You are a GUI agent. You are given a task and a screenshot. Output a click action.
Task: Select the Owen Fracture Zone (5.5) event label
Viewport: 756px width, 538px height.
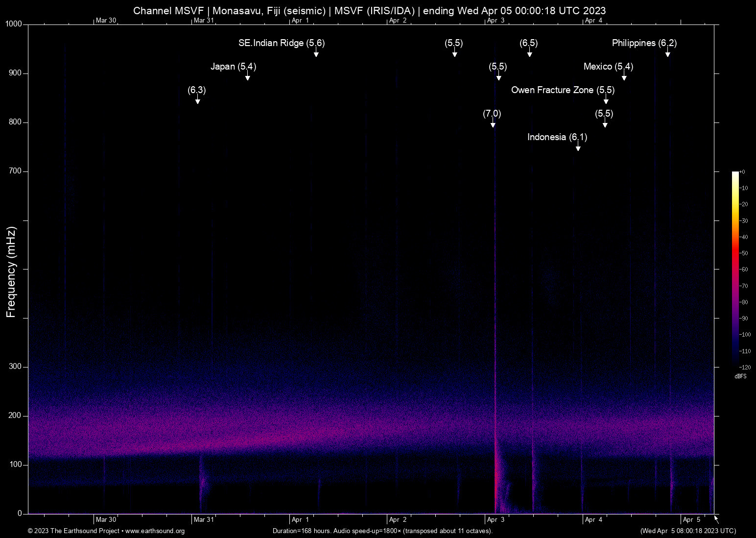[563, 90]
